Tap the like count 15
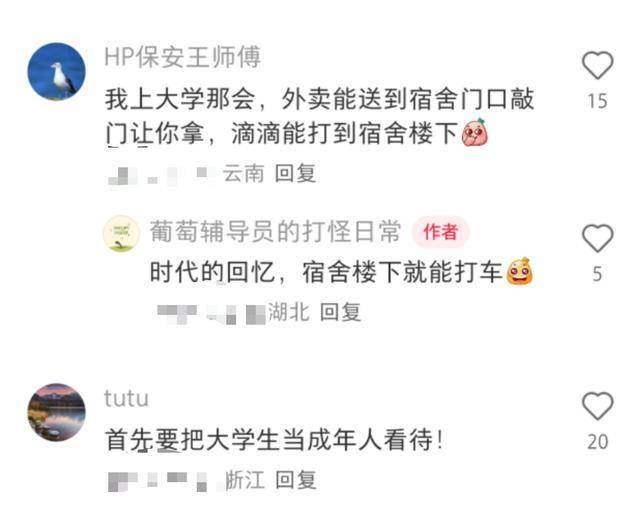Screen dimensions: 640x520 (x=598, y=101)
